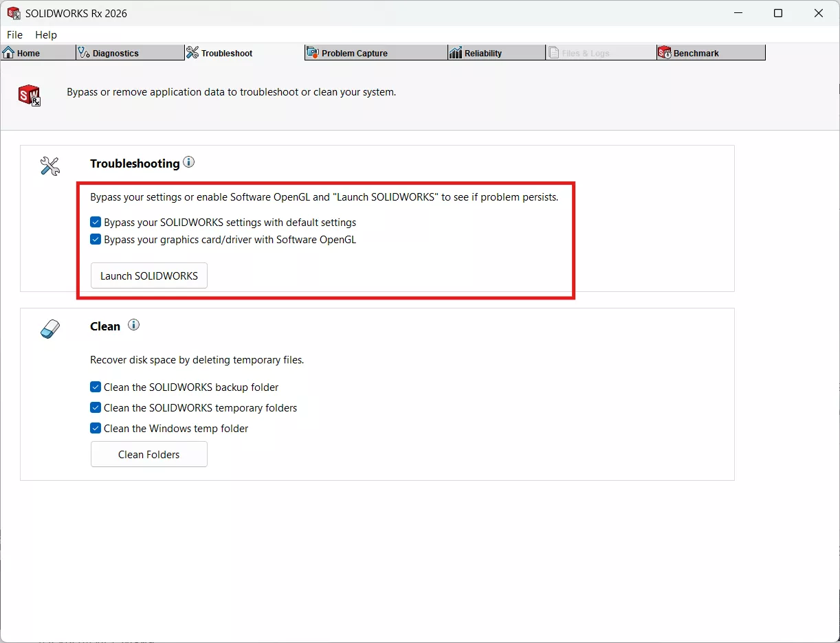Viewport: 840px width, 643px height.
Task: Toggle Clean the Windows temp folder option
Action: [x=96, y=428]
